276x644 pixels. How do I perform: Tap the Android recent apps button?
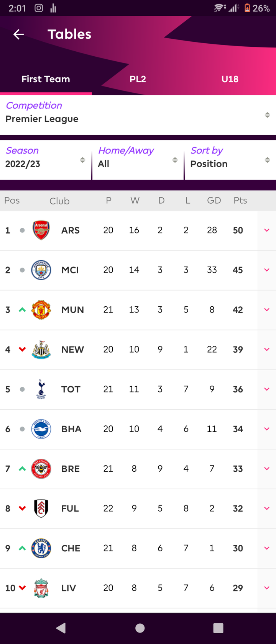[218, 628]
